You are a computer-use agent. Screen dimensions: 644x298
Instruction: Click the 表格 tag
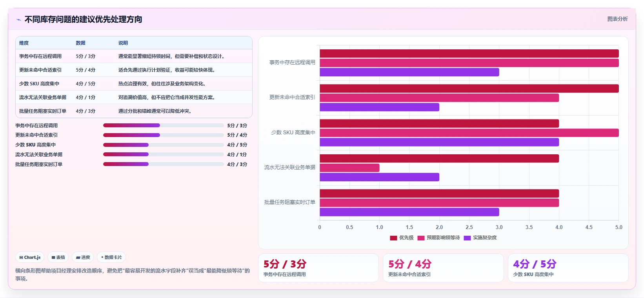tap(58, 257)
